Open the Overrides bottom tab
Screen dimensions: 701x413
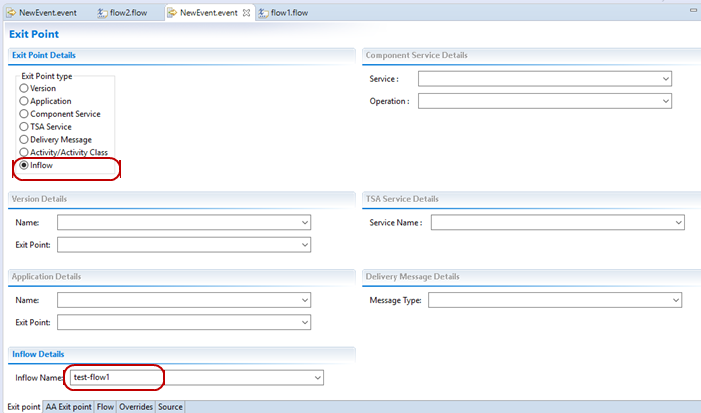[x=135, y=407]
